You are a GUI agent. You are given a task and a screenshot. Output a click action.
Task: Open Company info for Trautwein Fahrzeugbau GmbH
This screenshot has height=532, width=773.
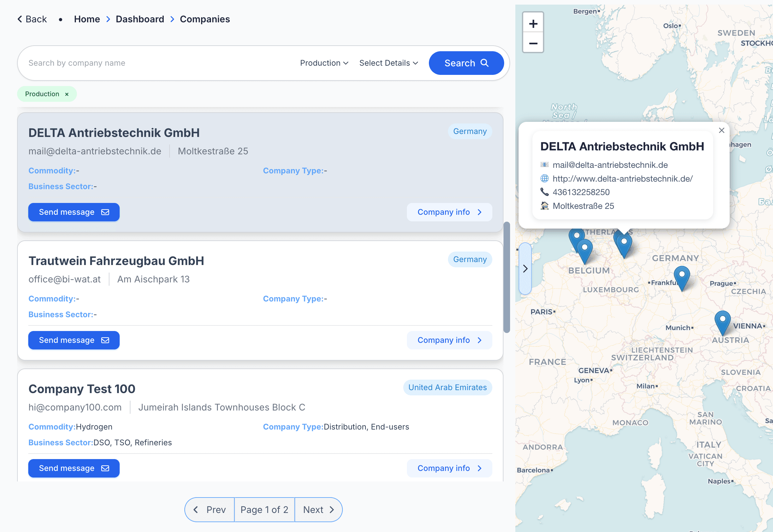point(449,340)
